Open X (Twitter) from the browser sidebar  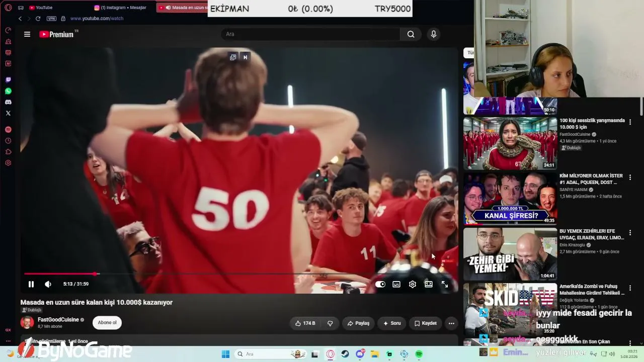click(x=8, y=113)
